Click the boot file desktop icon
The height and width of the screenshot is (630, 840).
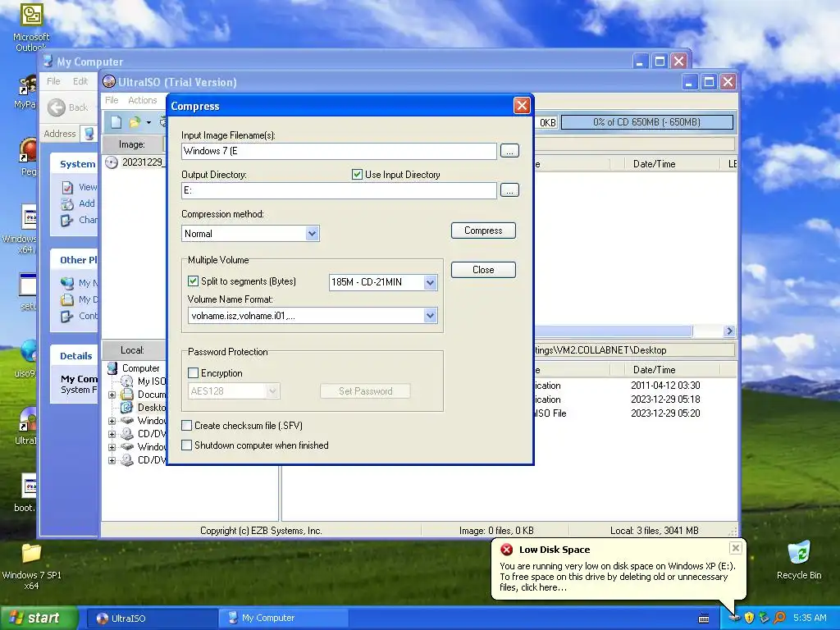[29, 486]
